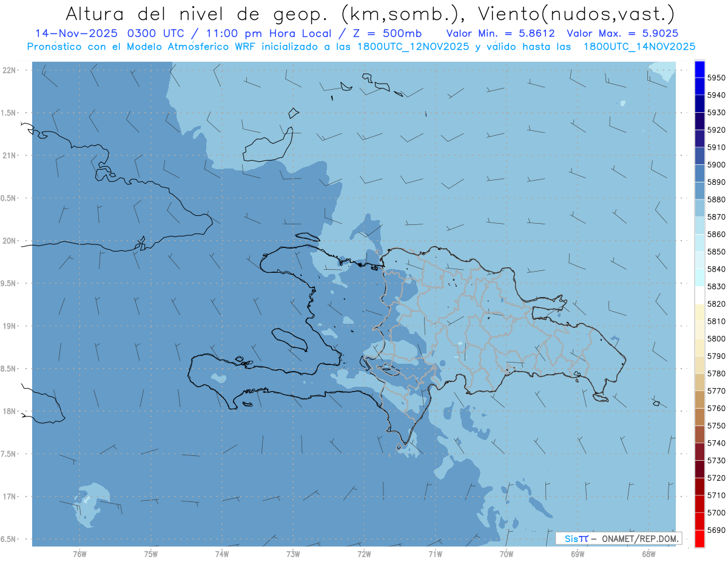
Task: Click the longitude label "68W"
Action: [x=649, y=554]
